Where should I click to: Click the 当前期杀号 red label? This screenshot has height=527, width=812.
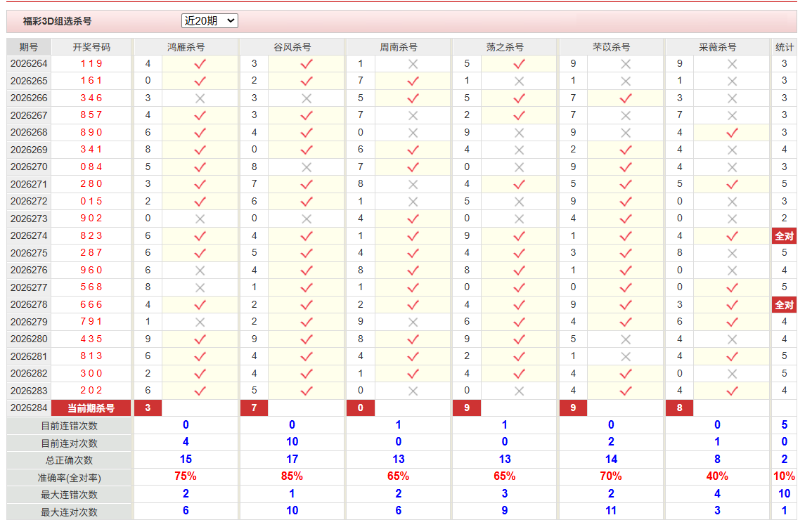[x=91, y=408]
